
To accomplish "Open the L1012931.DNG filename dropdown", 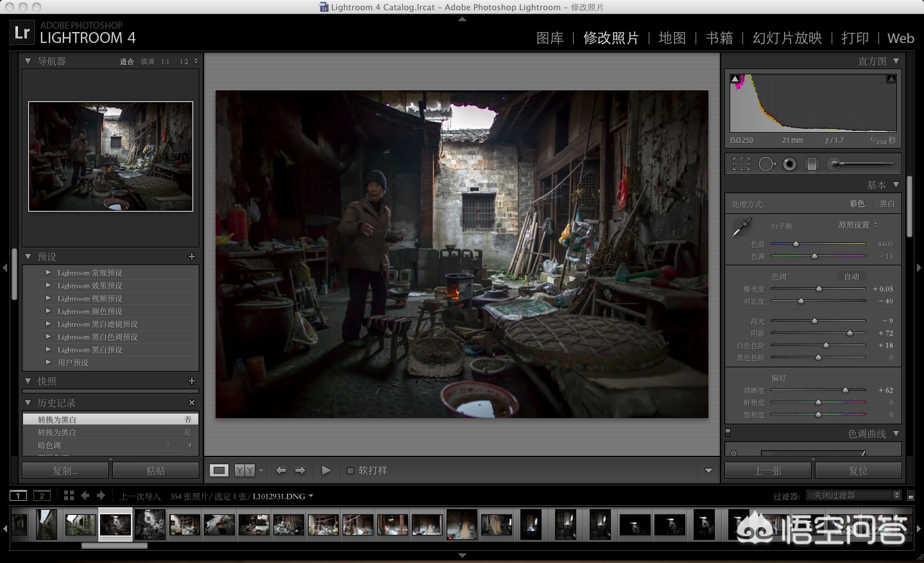I will point(283,496).
